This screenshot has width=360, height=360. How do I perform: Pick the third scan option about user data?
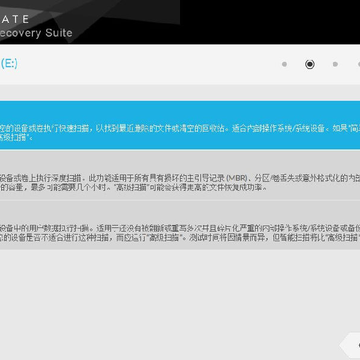180,225
